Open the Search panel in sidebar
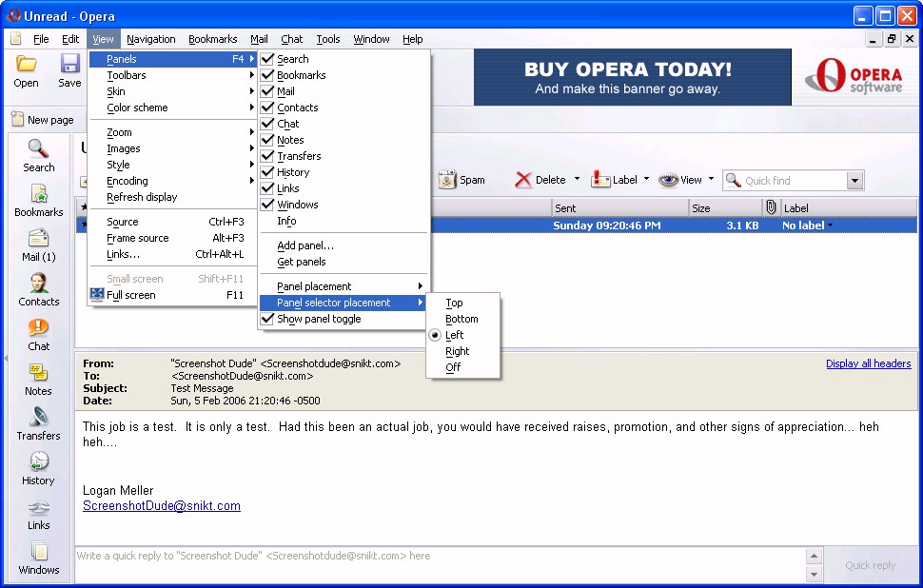Screen dimensions: 923x588 (x=39, y=155)
